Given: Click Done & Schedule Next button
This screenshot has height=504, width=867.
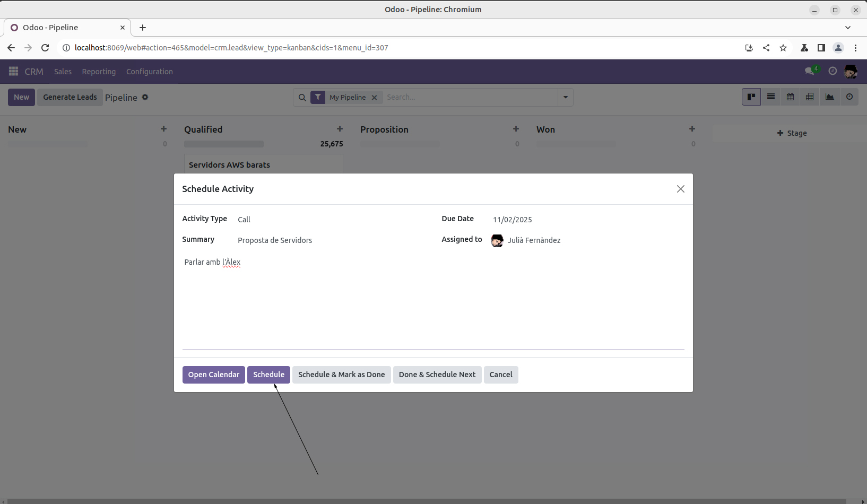Looking at the screenshot, I should [x=437, y=375].
